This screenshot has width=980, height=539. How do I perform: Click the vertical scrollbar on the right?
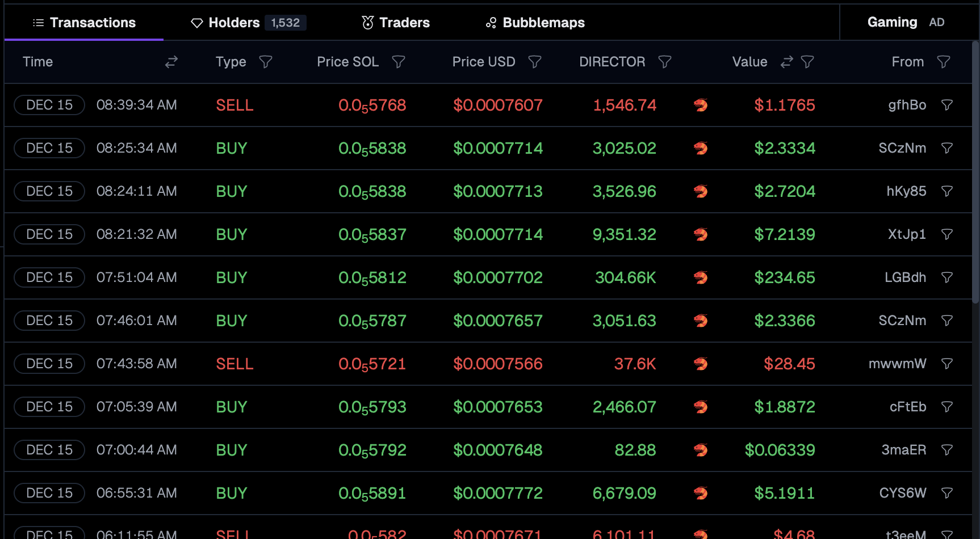point(975,170)
